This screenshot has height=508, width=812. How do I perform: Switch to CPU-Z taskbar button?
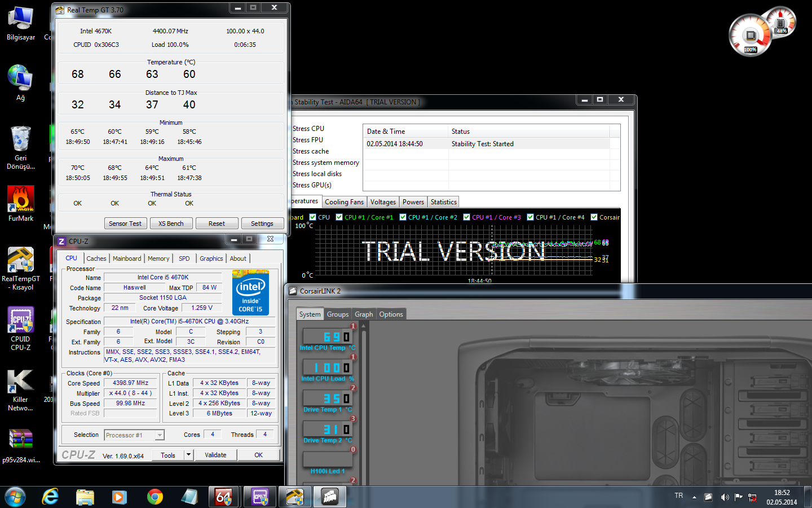259,497
